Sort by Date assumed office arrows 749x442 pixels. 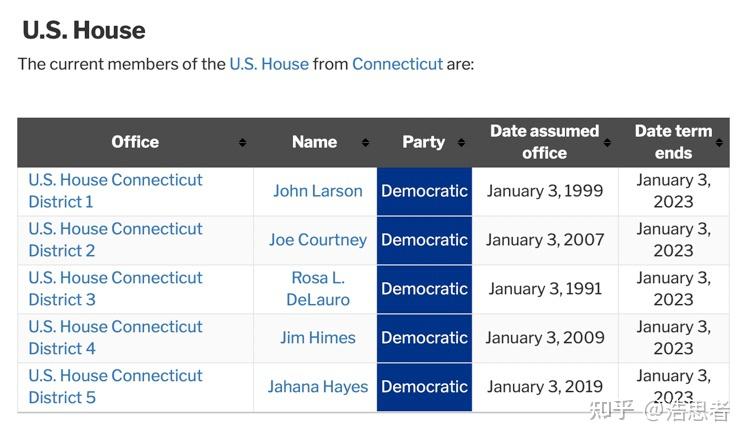[x=608, y=143]
